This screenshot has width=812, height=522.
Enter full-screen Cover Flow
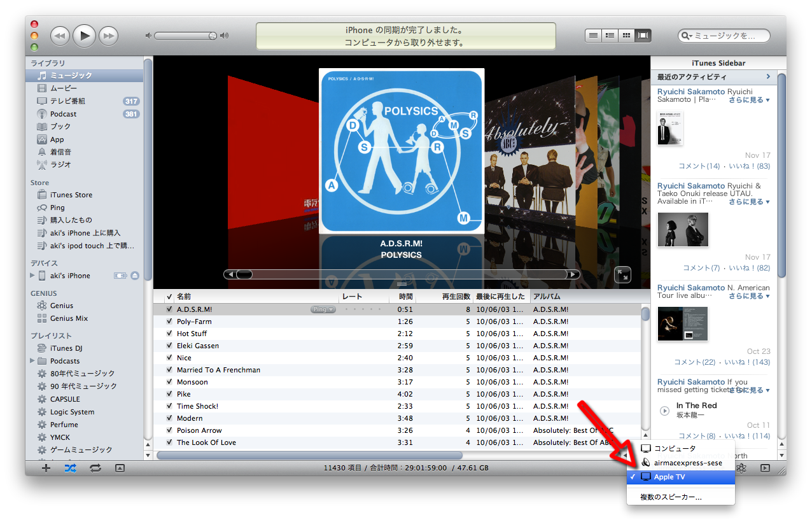[x=622, y=274]
